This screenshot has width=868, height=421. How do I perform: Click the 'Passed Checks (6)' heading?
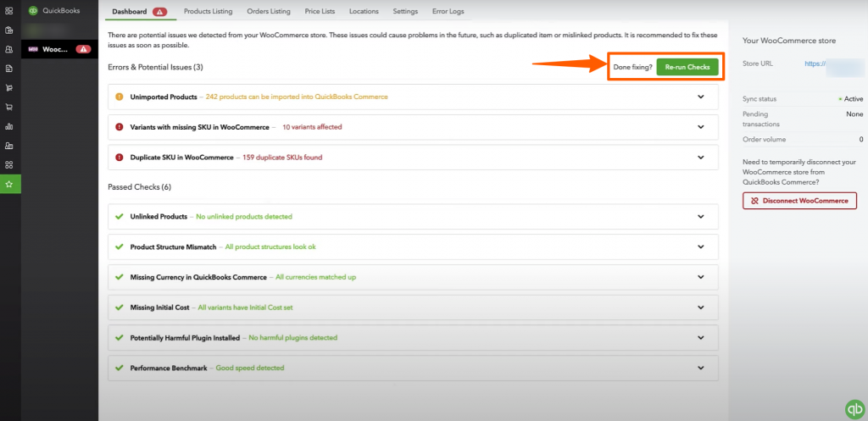(x=140, y=187)
